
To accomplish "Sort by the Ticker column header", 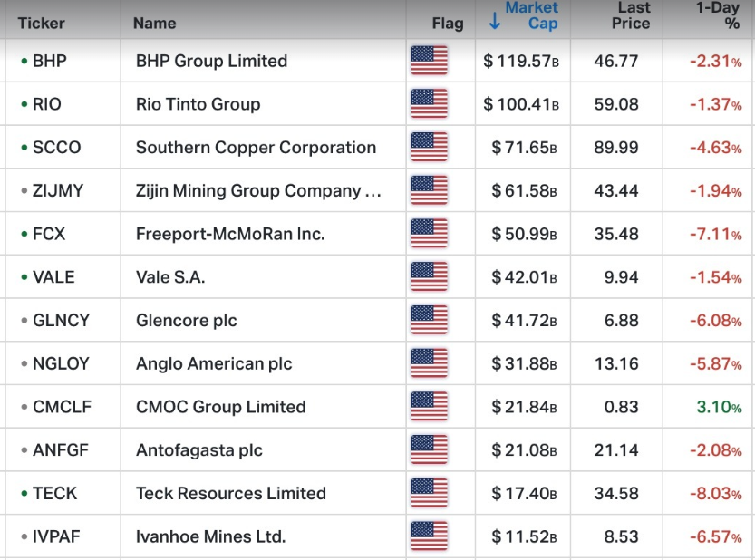I will (x=41, y=23).
